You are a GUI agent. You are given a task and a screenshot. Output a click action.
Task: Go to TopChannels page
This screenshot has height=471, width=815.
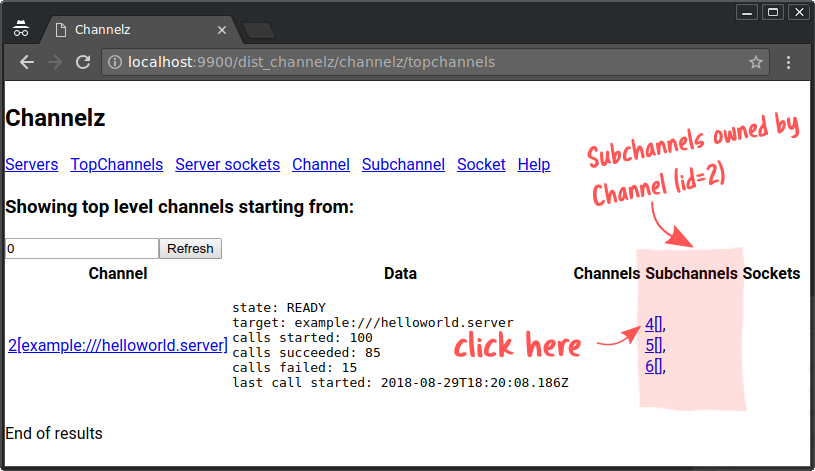[x=116, y=164]
